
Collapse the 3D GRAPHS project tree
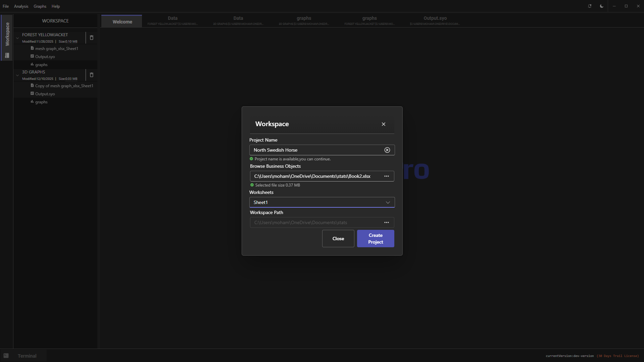(17, 75)
